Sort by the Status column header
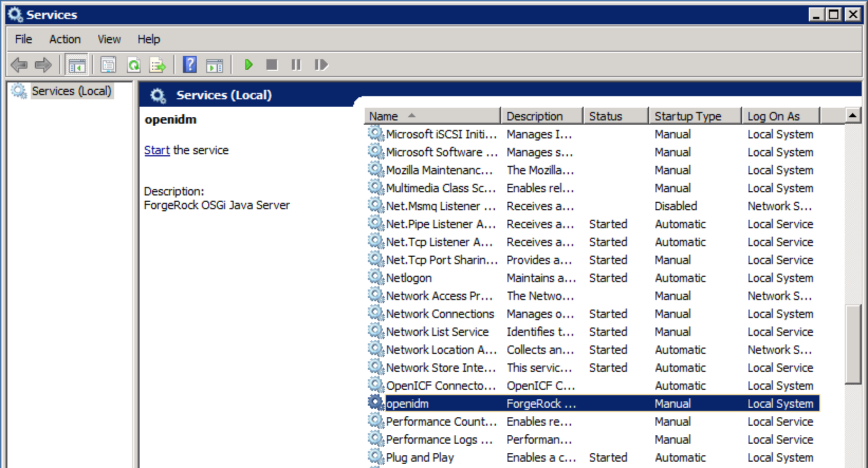Image resolution: width=868 pixels, height=468 pixels. 616,116
